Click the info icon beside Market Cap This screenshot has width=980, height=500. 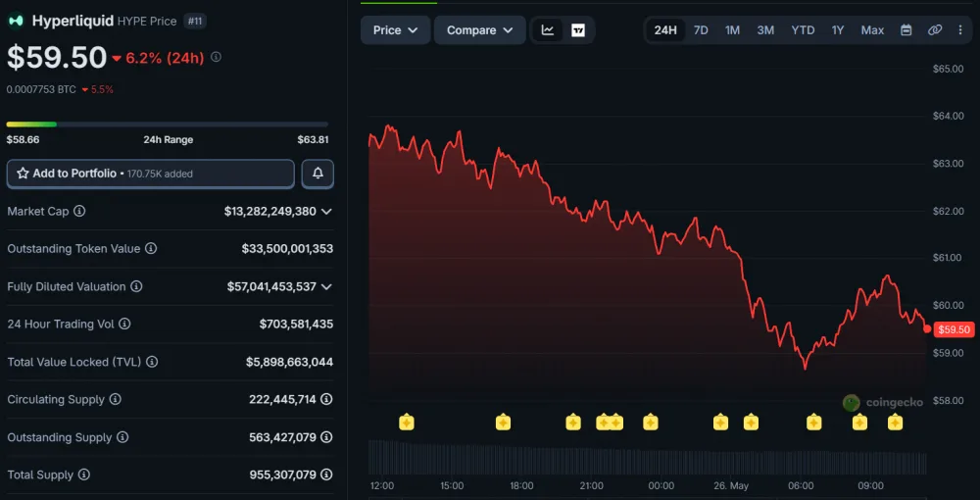coord(79,211)
